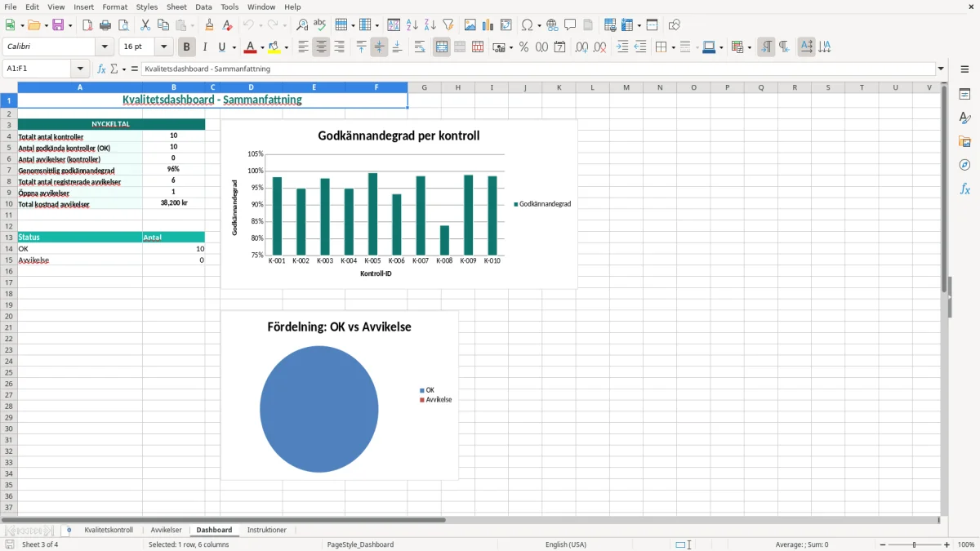Open the Font Name dropdown

[105, 47]
